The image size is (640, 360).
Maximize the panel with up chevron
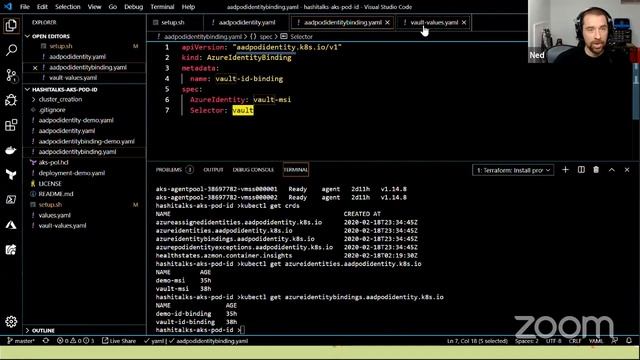pyautogui.click(x=612, y=170)
